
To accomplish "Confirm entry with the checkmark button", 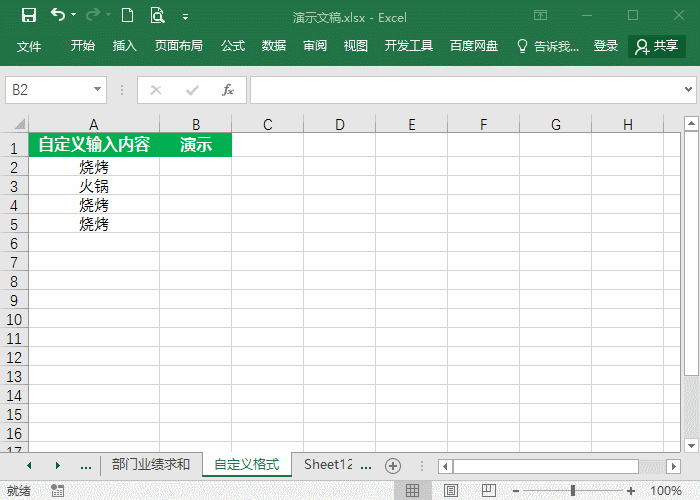I will [192, 90].
